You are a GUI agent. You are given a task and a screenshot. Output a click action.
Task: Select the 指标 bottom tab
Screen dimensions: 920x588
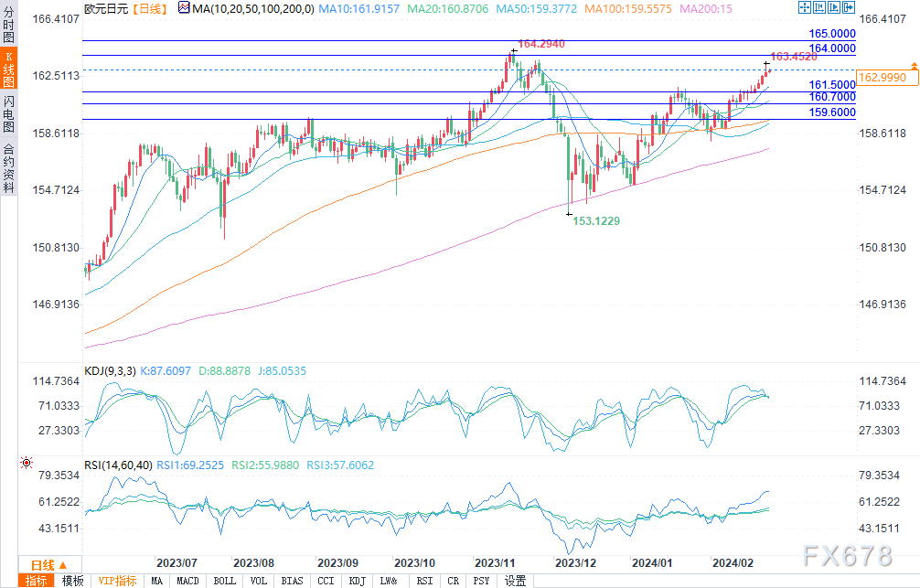click(37, 581)
